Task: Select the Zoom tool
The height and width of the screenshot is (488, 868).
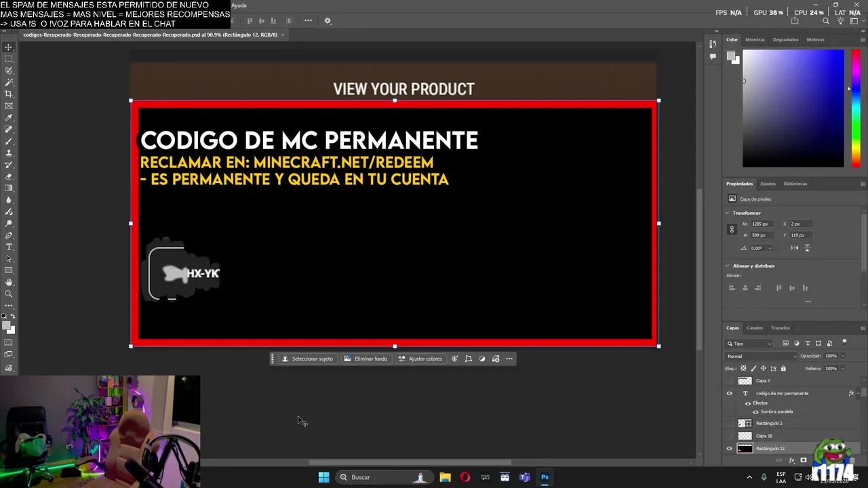Action: click(9, 293)
